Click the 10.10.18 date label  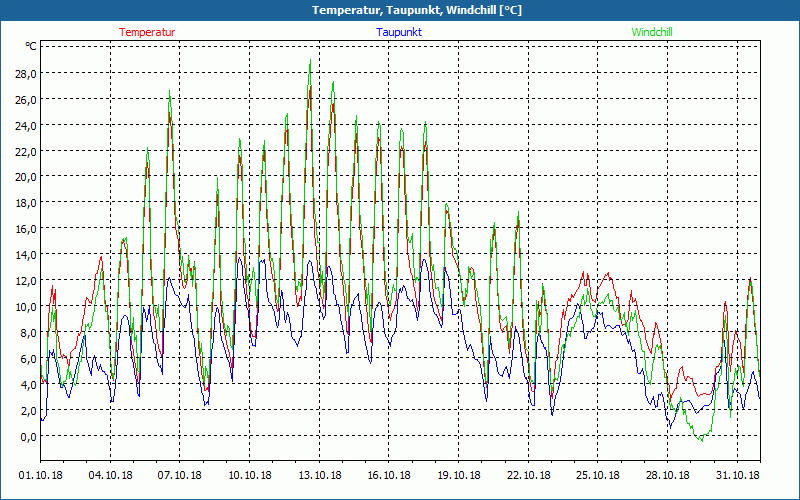click(250, 475)
